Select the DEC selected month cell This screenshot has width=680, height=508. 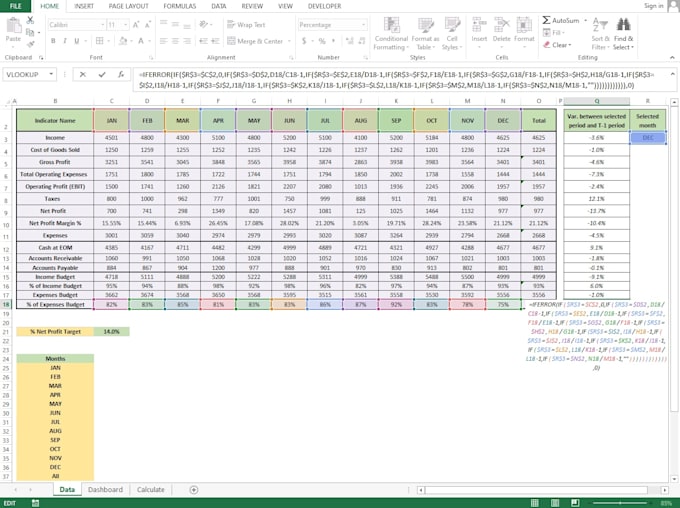(x=647, y=138)
